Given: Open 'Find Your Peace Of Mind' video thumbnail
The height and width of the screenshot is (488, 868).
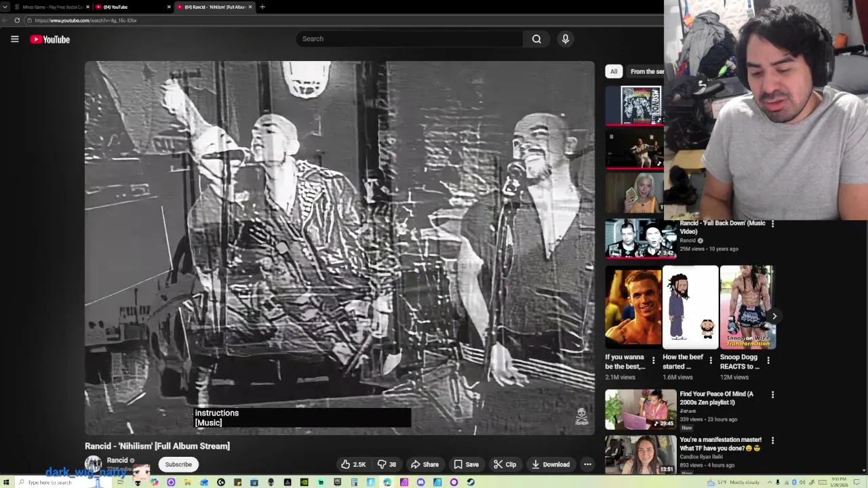Looking at the screenshot, I should (641, 409).
